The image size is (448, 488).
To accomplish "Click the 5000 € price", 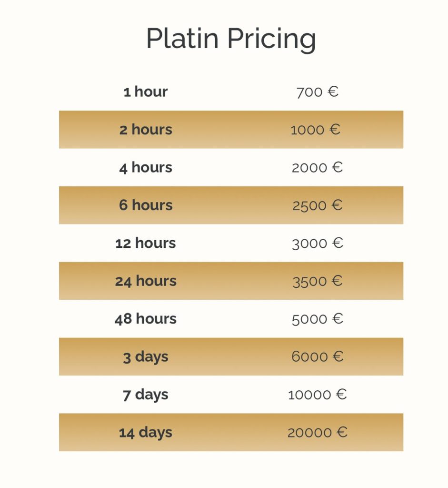I will click(317, 319).
